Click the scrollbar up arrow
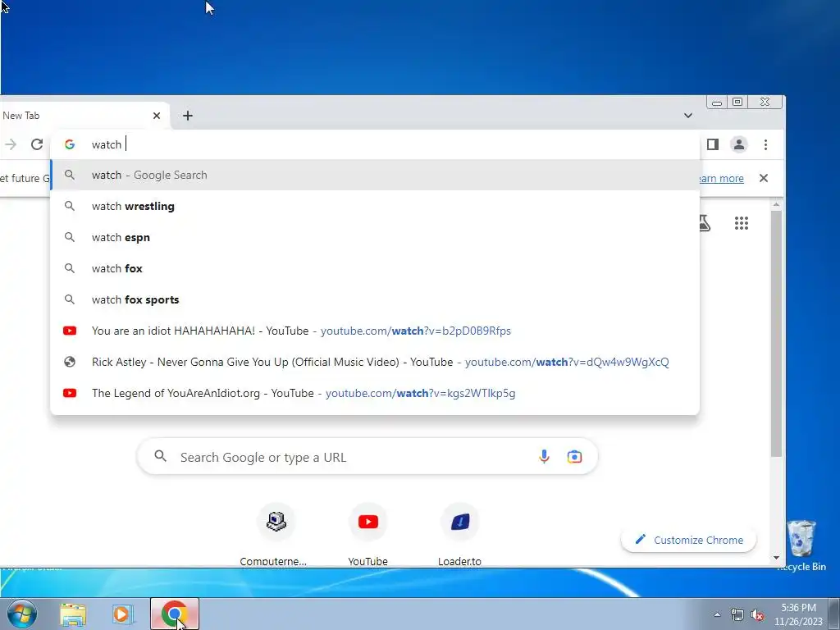Screen dimensions: 840x630 click(x=776, y=204)
